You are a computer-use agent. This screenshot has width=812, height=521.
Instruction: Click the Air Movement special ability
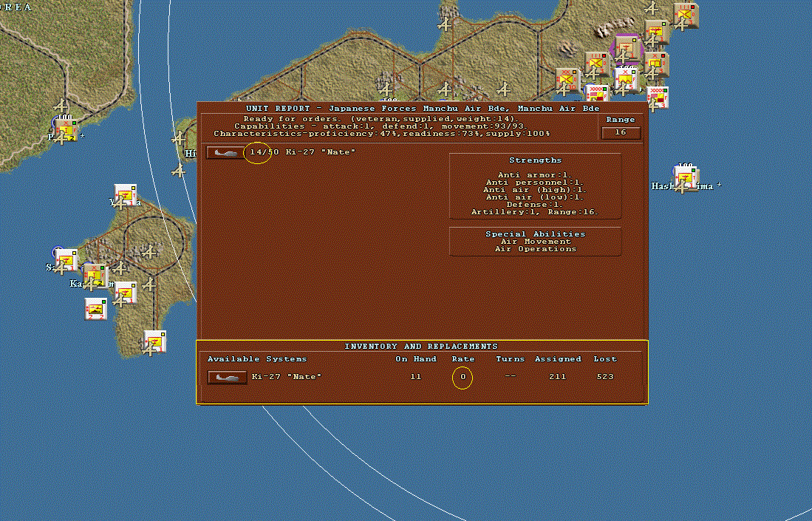536,242
